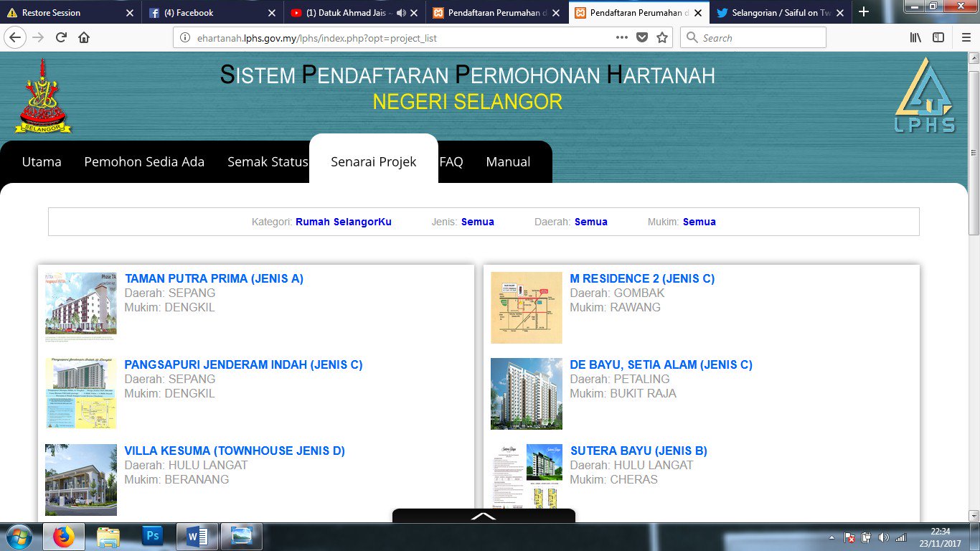Viewport: 980px width, 551px height.
Task: Open M Residence 2 (Jenis C) project
Action: tap(642, 278)
